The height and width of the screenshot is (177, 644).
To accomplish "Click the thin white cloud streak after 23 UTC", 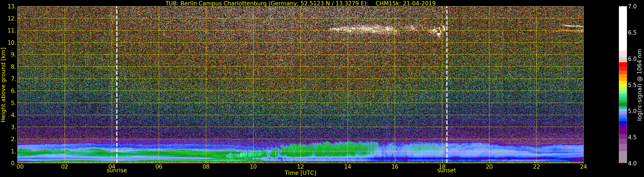I will click(x=573, y=26).
